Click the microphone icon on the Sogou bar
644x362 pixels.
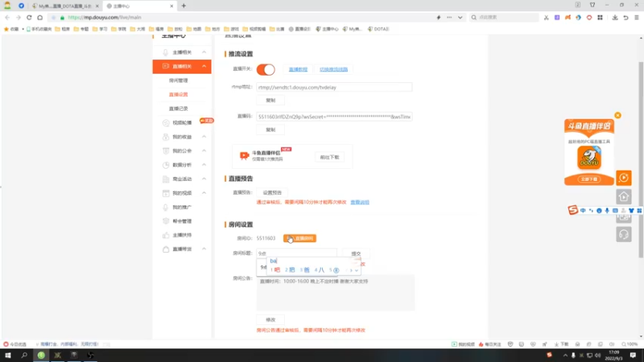tap(607, 211)
